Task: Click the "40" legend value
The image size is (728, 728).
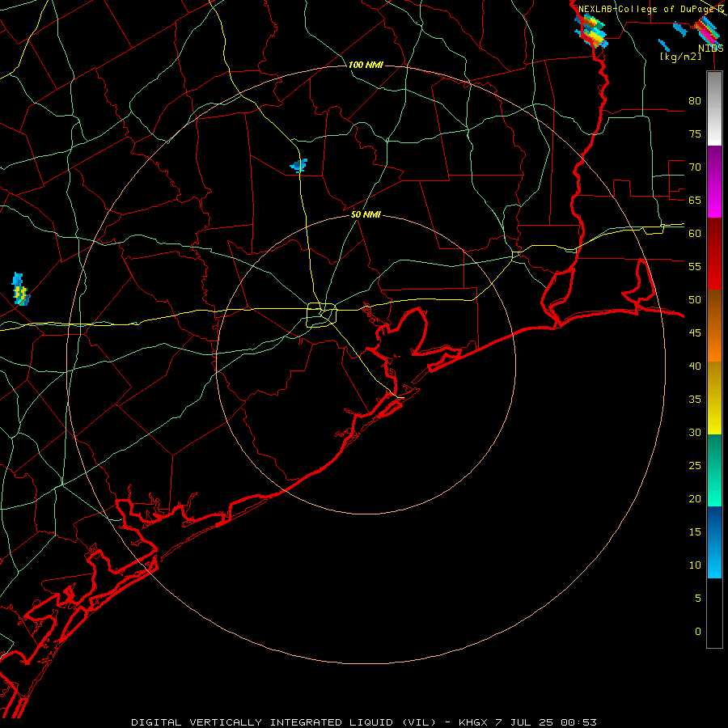Action: [x=695, y=366]
